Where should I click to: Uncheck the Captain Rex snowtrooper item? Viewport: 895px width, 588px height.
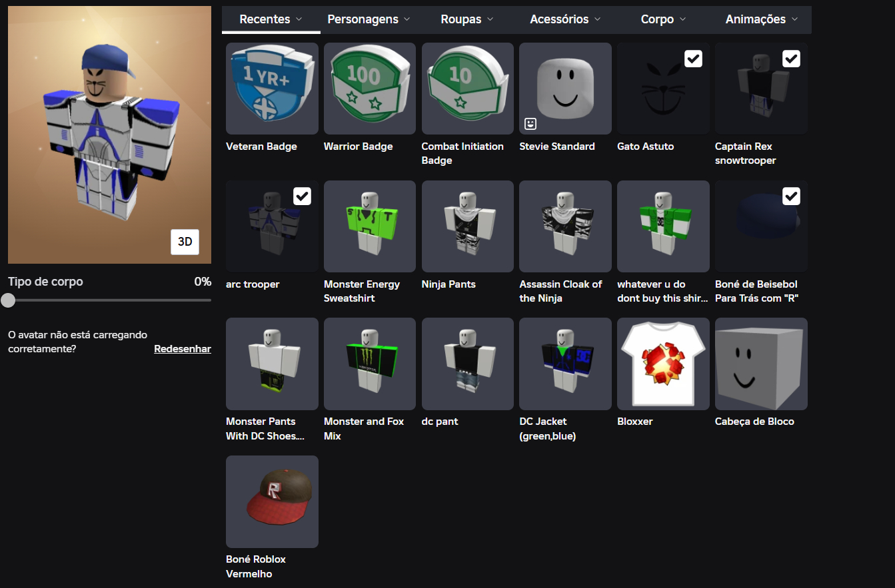pyautogui.click(x=791, y=59)
